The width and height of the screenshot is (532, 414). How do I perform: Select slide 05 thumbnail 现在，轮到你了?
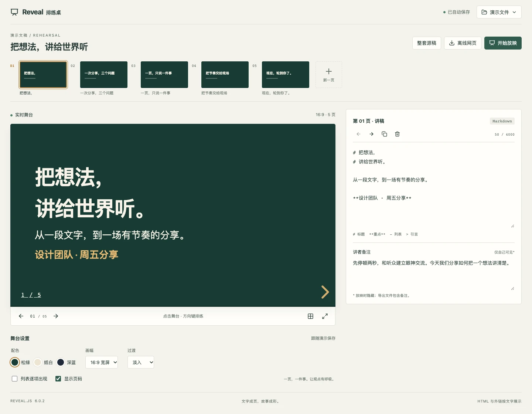(286, 75)
